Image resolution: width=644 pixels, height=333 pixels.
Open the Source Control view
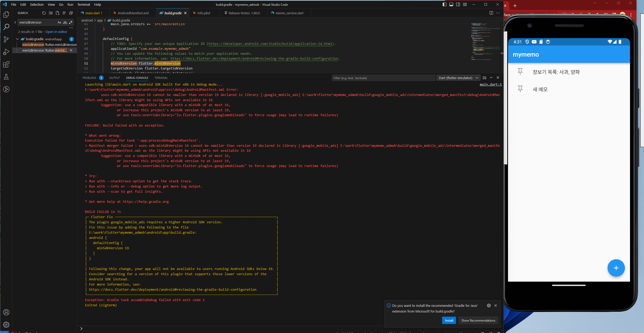click(6, 39)
